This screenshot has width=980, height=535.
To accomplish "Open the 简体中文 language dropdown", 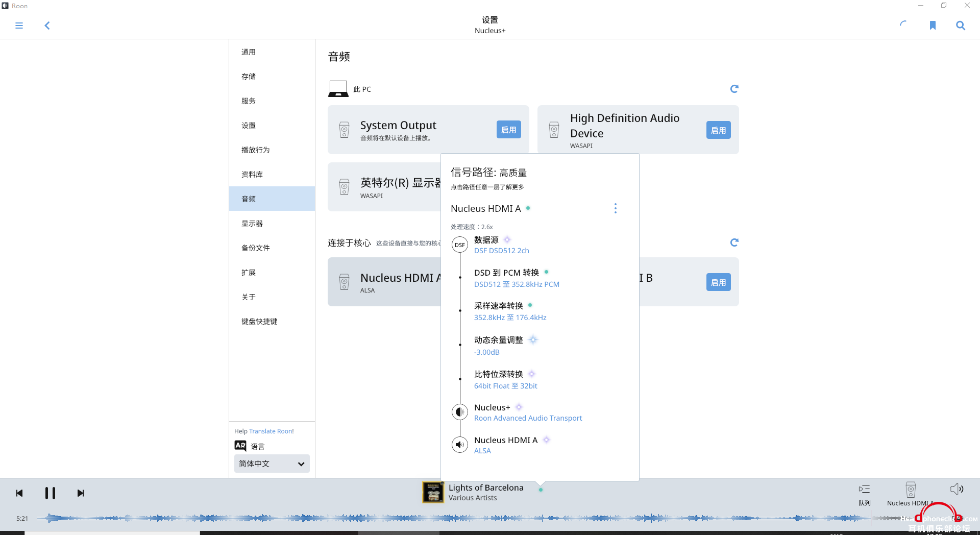I will point(272,464).
